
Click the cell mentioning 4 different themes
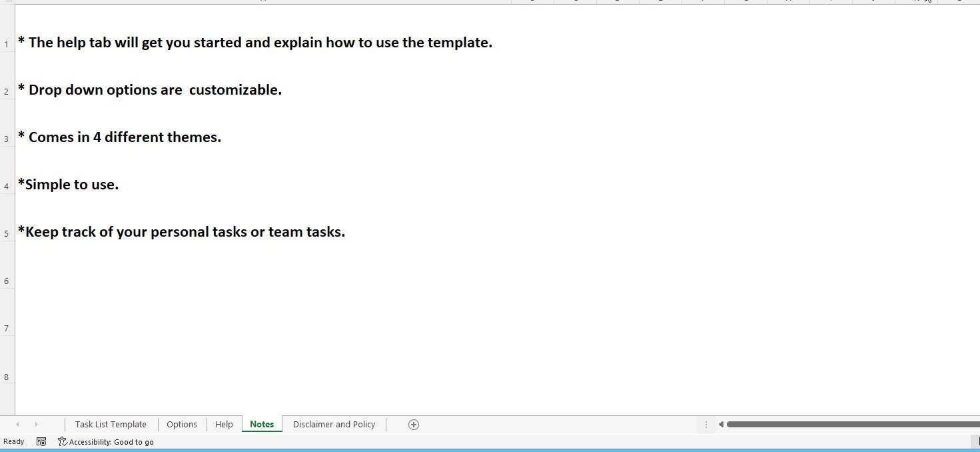[119, 137]
